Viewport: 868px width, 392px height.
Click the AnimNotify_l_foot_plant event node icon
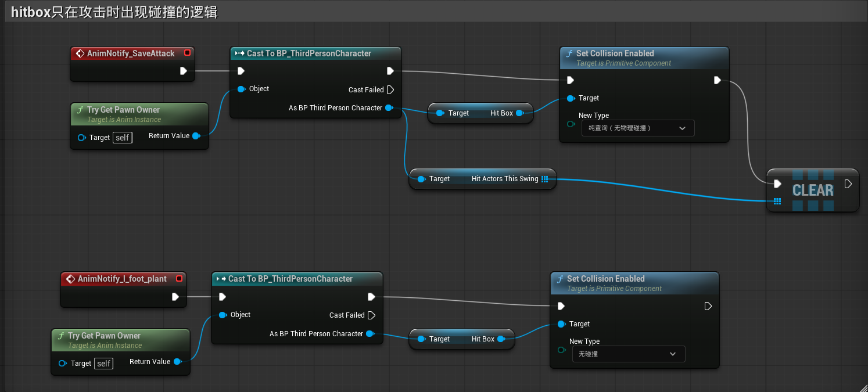coord(71,279)
